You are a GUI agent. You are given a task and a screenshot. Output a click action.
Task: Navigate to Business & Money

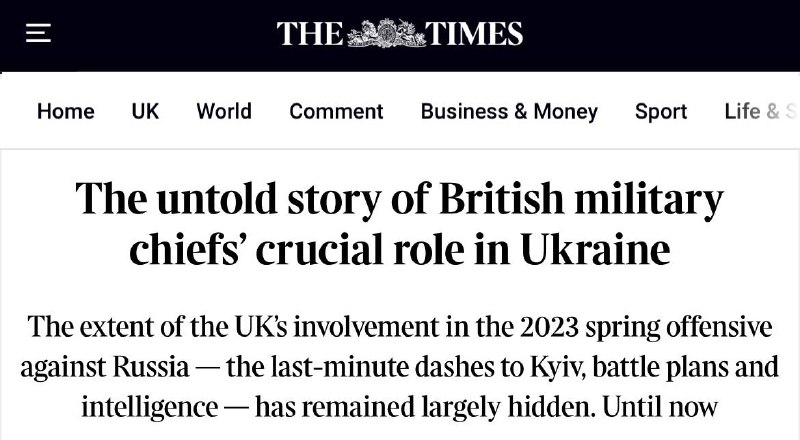click(509, 111)
